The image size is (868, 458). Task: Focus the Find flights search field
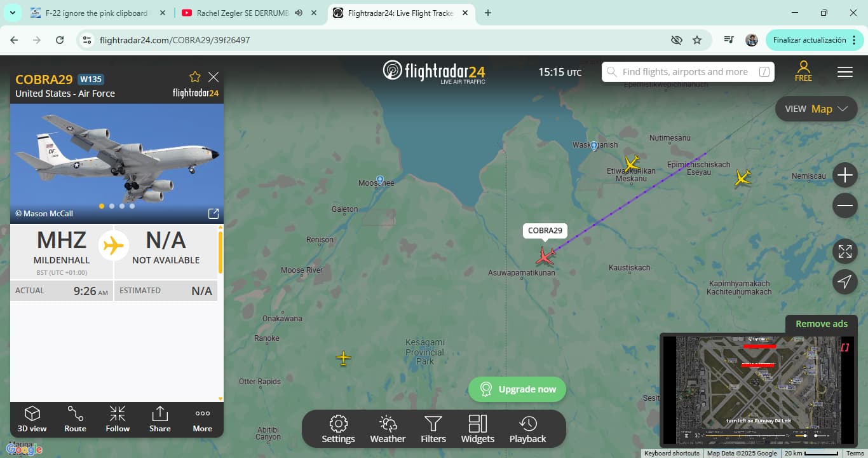coord(688,72)
